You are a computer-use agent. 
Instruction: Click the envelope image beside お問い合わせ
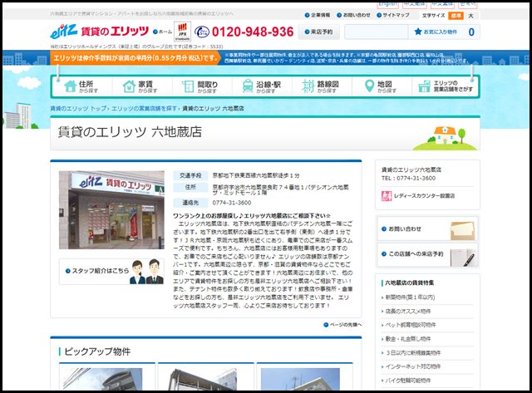pyautogui.click(x=462, y=230)
